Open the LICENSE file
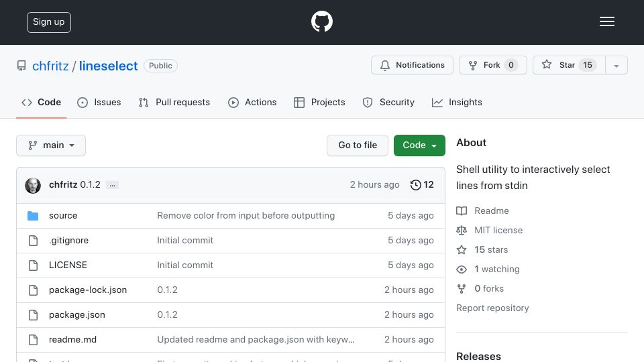644x362 pixels. point(68,265)
